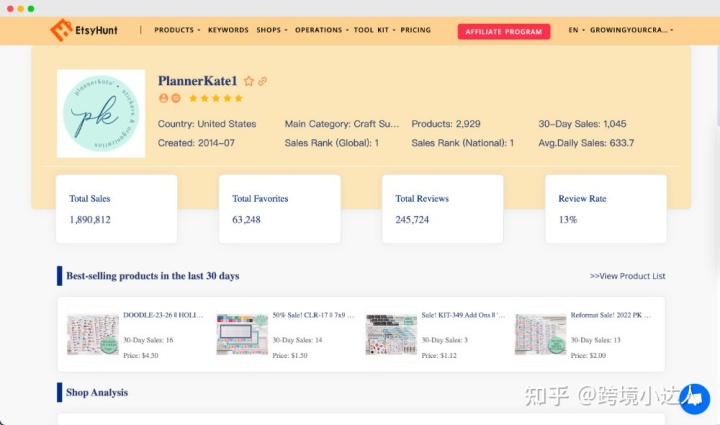Click the orange person badge icon
The width and height of the screenshot is (720, 425).
coord(163,98)
